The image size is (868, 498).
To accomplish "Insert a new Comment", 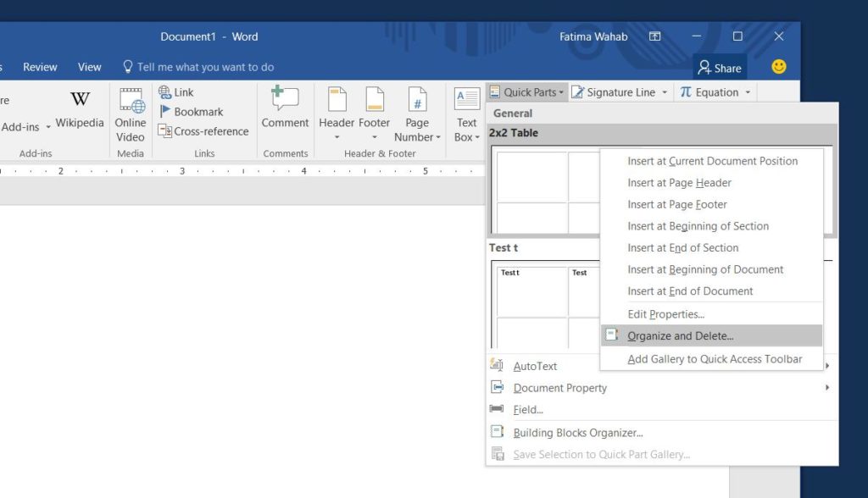I will point(285,112).
